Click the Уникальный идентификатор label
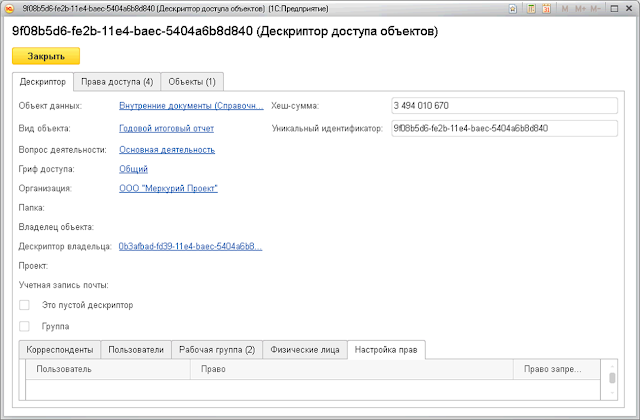The image size is (640, 420). (x=327, y=128)
